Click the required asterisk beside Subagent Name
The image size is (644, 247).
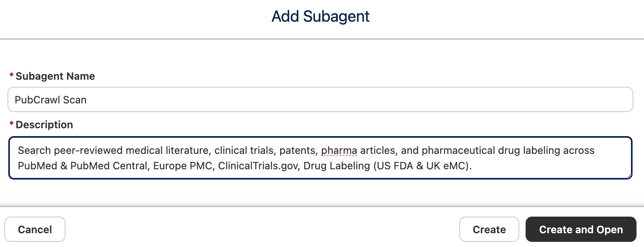11,75
